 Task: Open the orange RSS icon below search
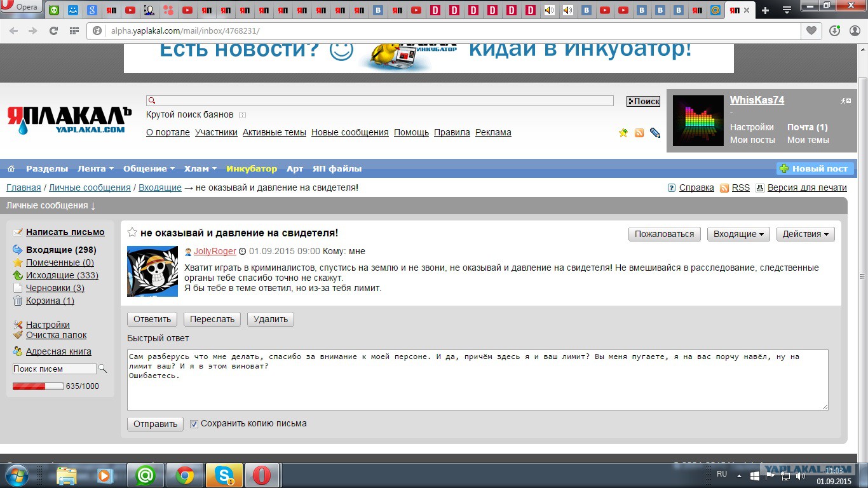tap(639, 133)
